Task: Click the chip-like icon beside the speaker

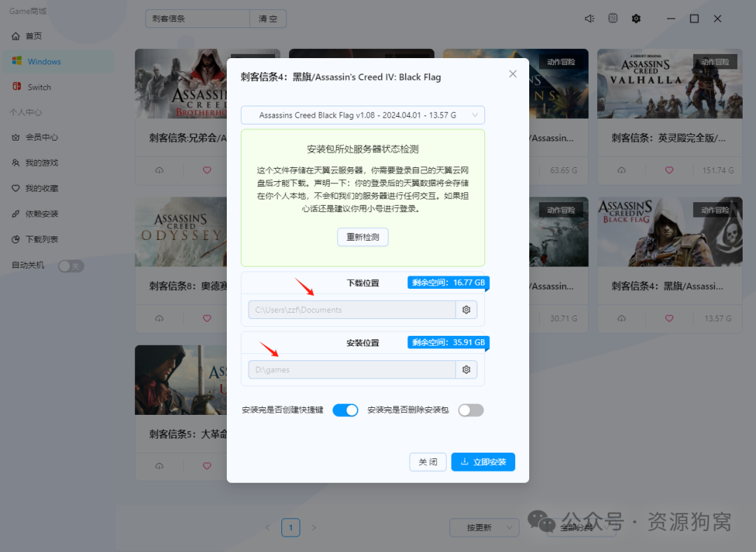Action: [612, 18]
